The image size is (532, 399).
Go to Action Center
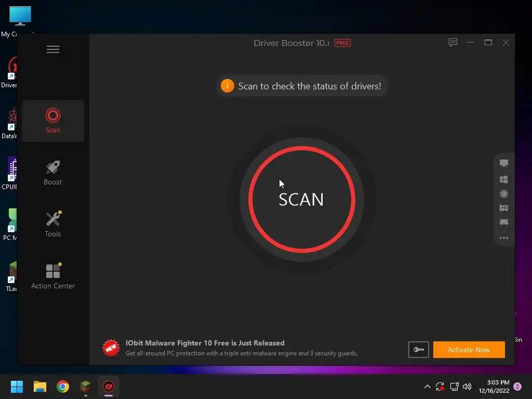coord(53,276)
